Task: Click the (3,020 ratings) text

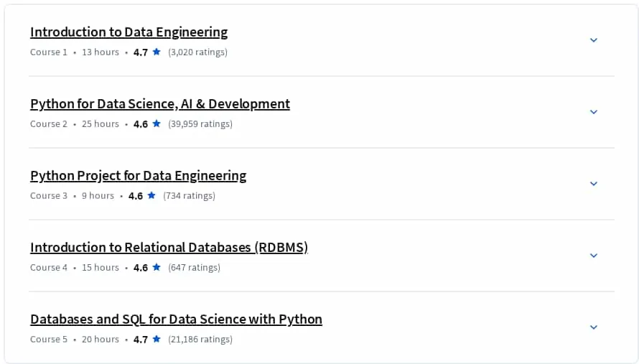Action: click(x=197, y=52)
